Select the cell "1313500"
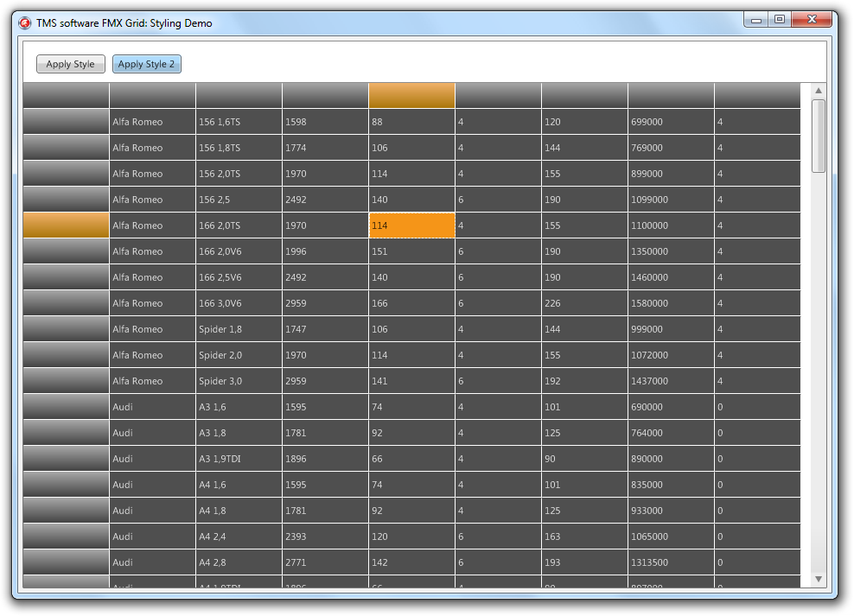Viewport: 854px width, 616px height. click(x=671, y=562)
